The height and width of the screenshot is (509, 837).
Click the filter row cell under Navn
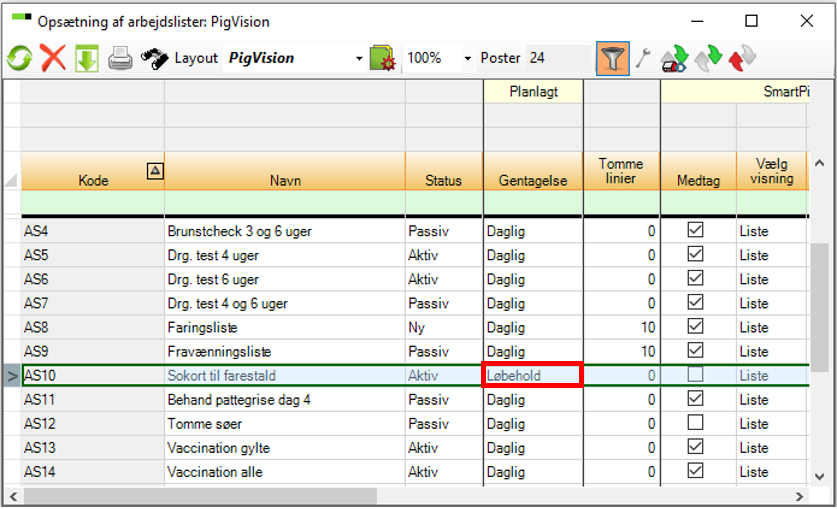pyautogui.click(x=285, y=203)
